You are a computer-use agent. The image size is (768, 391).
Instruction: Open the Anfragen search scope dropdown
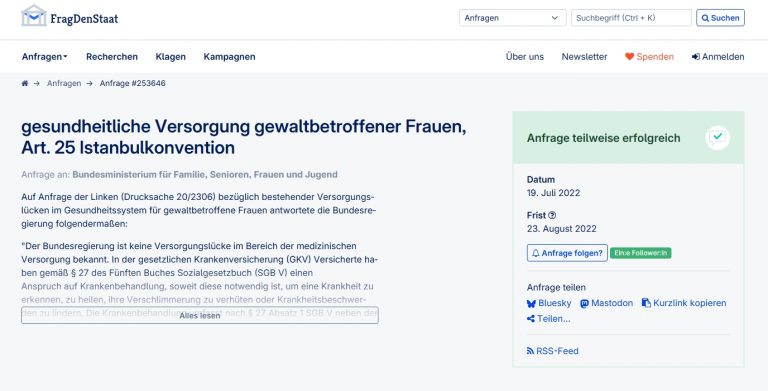pyautogui.click(x=512, y=18)
